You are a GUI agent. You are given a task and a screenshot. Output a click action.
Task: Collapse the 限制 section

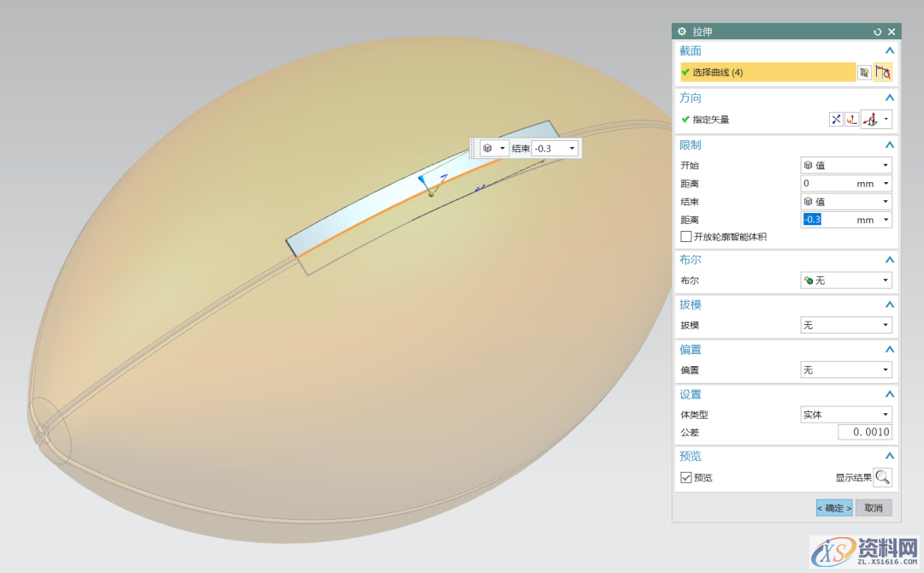(x=890, y=145)
